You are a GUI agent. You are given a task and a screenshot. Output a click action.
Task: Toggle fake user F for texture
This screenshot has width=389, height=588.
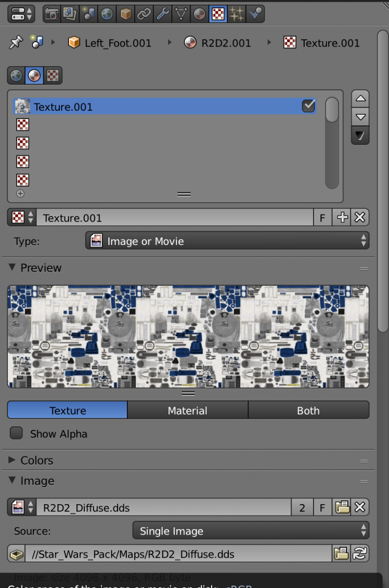pyautogui.click(x=322, y=218)
